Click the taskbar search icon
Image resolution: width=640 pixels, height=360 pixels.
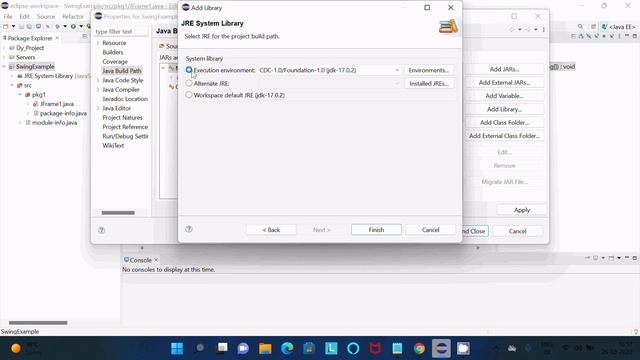(x=200, y=348)
